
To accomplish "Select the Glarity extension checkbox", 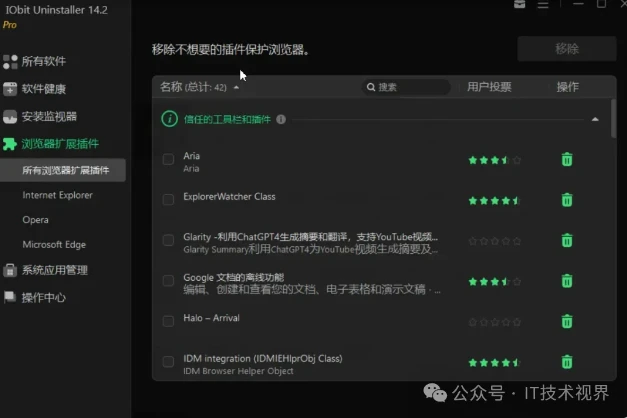I will (x=168, y=240).
